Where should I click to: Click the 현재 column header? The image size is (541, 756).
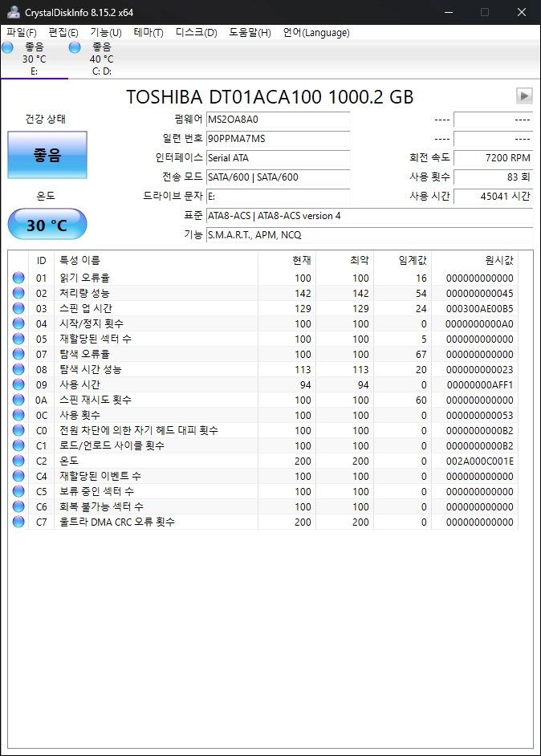287,260
